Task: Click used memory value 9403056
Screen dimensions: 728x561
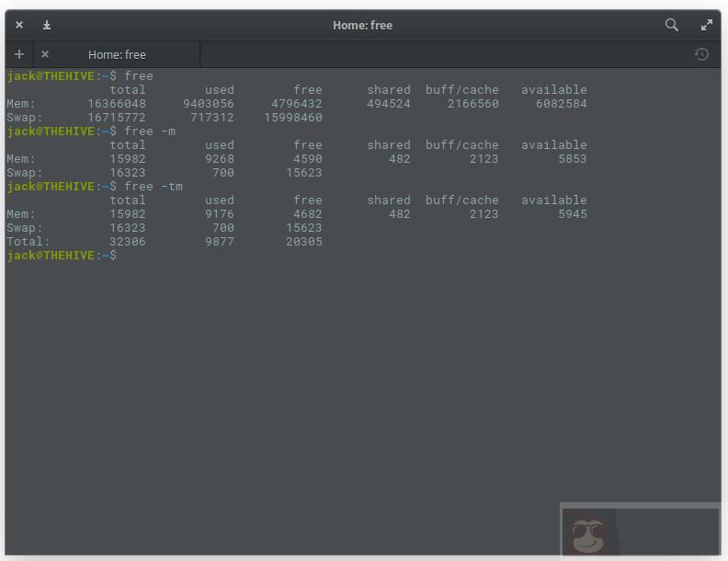Action: (209, 104)
